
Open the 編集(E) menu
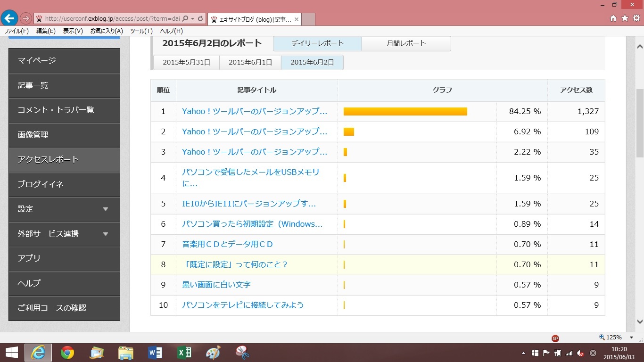tap(46, 31)
